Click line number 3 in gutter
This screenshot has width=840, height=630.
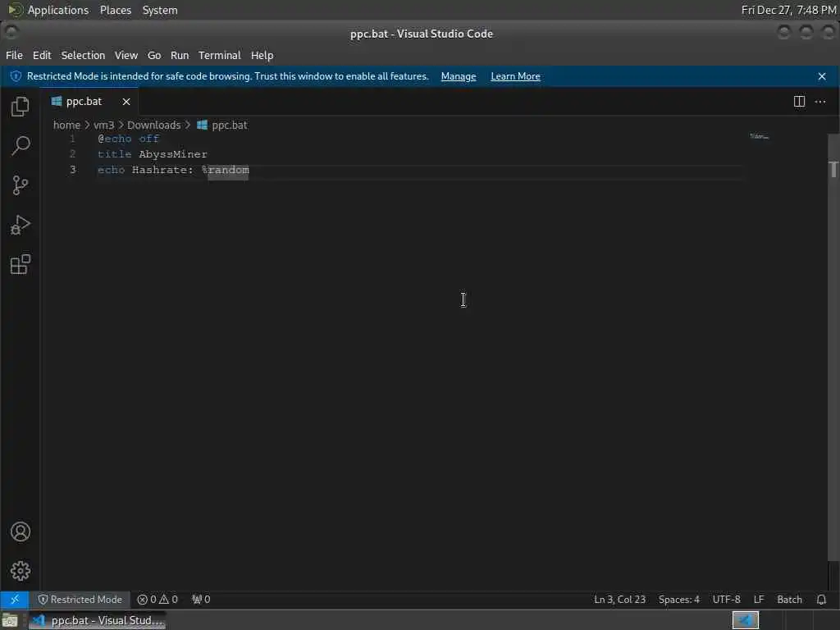click(73, 170)
